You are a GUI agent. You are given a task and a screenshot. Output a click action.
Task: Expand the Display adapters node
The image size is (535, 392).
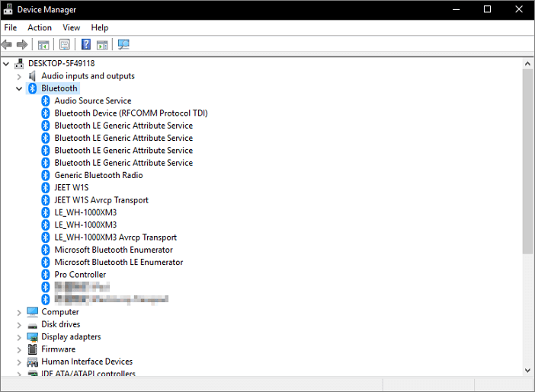click(x=19, y=336)
